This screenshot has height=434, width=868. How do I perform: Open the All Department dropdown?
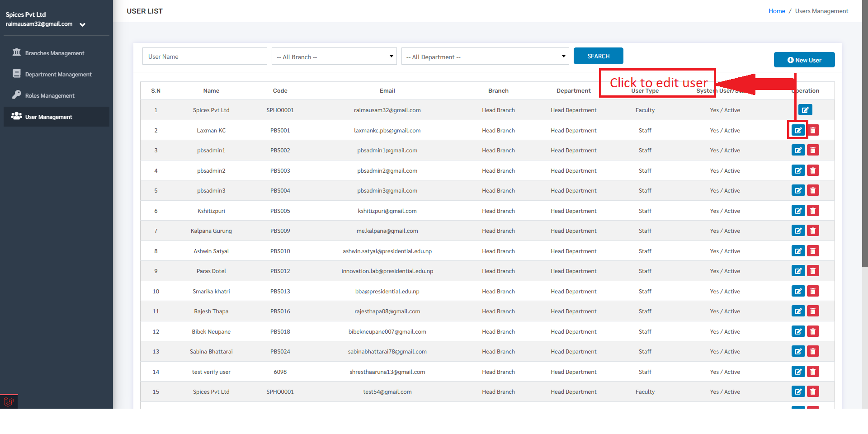[485, 57]
